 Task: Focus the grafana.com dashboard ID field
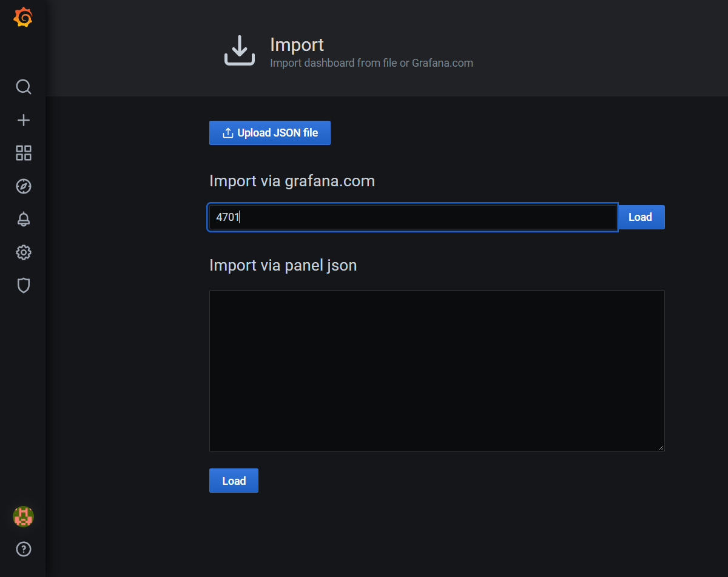pyautogui.click(x=413, y=217)
